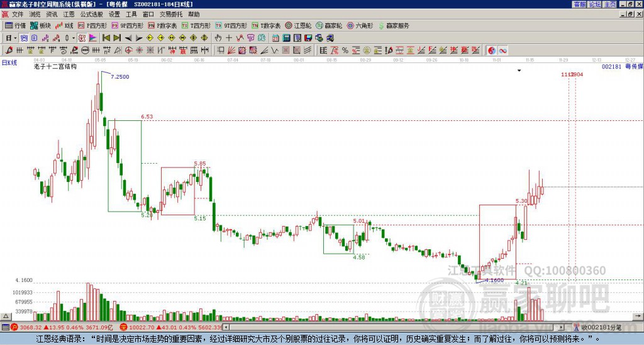Click the 主页 homepage button

point(610,4)
